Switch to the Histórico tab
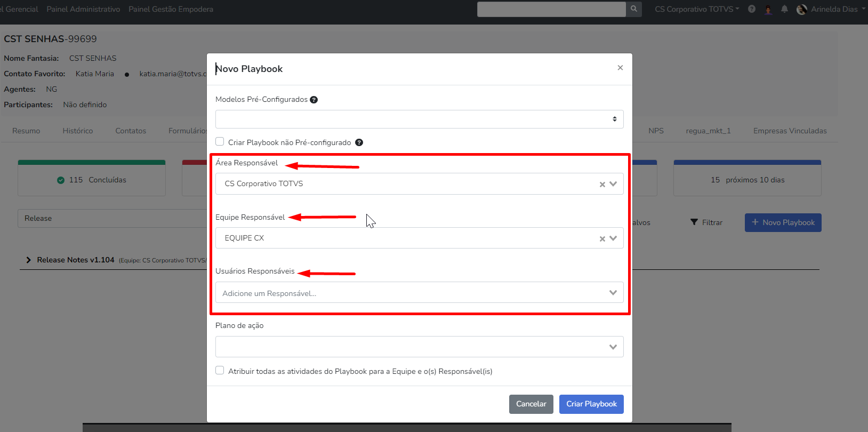 coord(77,131)
